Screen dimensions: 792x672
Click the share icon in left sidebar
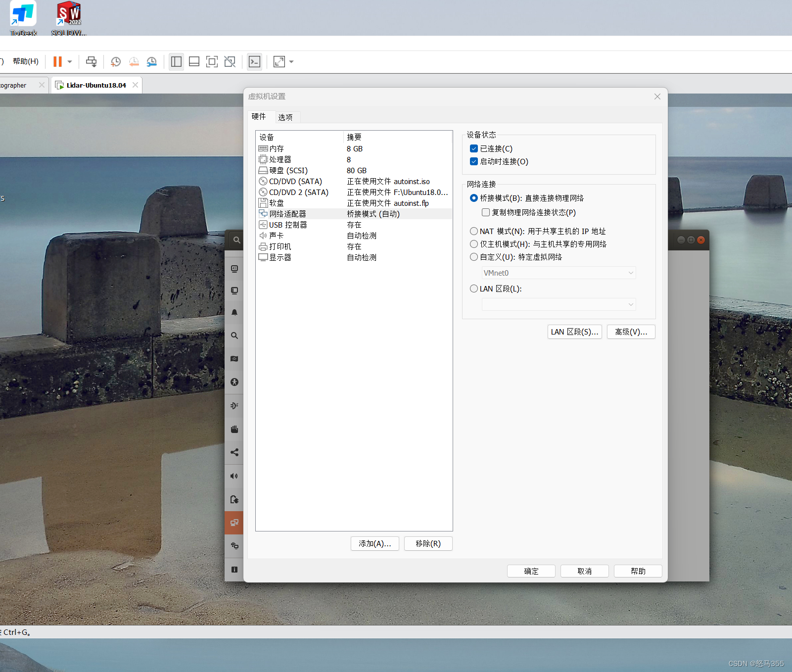point(234,452)
